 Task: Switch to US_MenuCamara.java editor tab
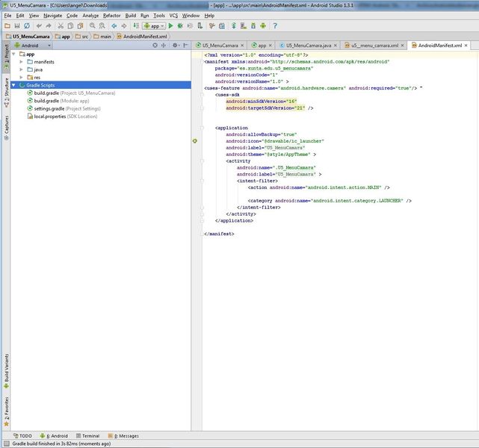click(308, 45)
